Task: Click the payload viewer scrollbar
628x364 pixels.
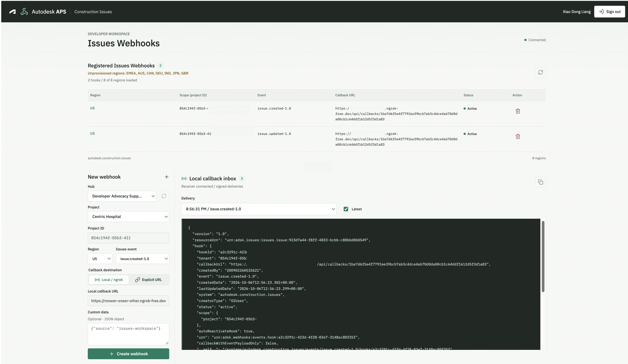Action: (543, 257)
